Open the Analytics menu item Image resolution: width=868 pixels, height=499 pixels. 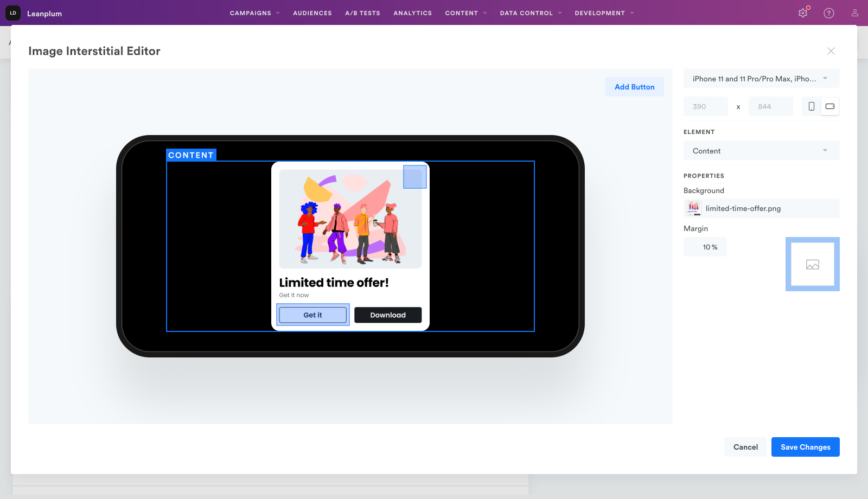click(412, 13)
